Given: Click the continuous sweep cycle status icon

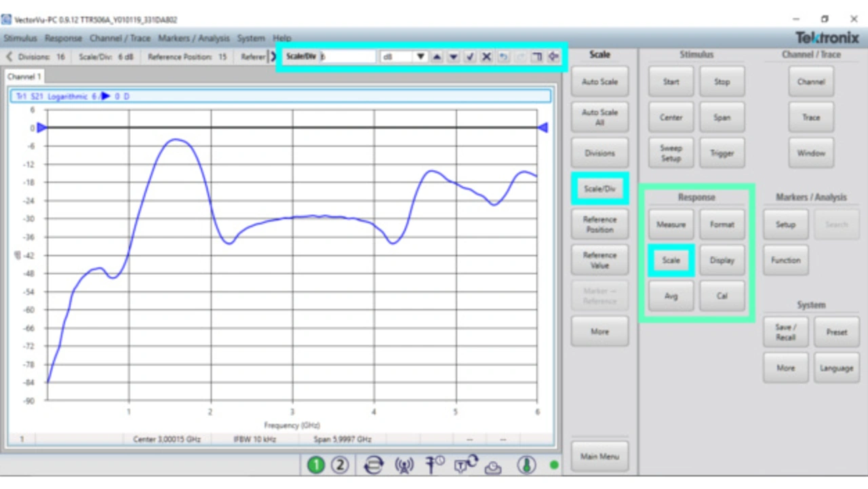Looking at the screenshot, I should pyautogui.click(x=373, y=465).
